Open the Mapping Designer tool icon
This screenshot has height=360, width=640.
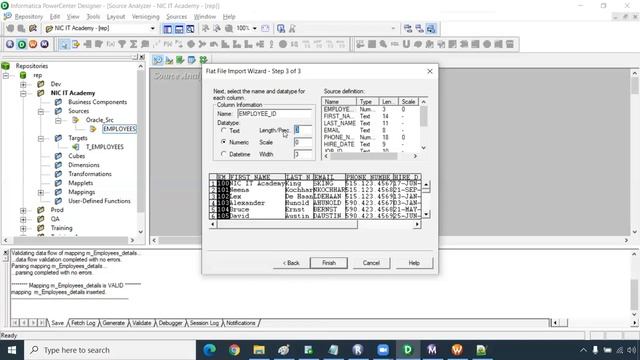203,60
